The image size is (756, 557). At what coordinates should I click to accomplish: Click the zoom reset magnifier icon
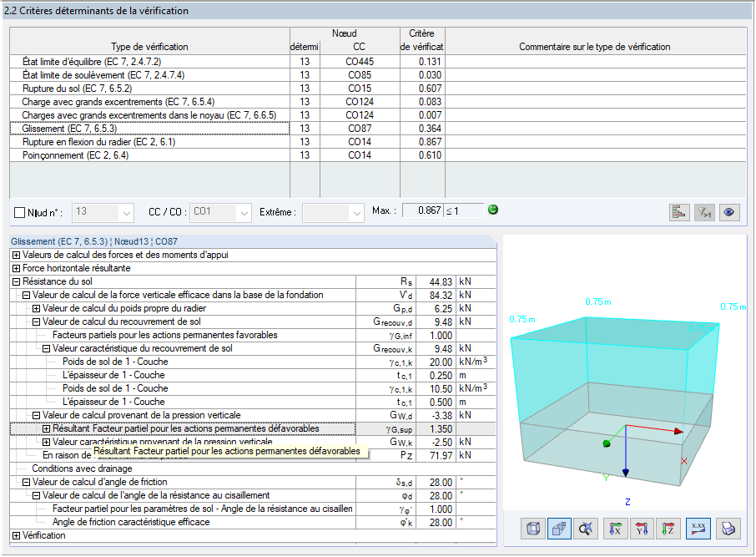coord(586,529)
